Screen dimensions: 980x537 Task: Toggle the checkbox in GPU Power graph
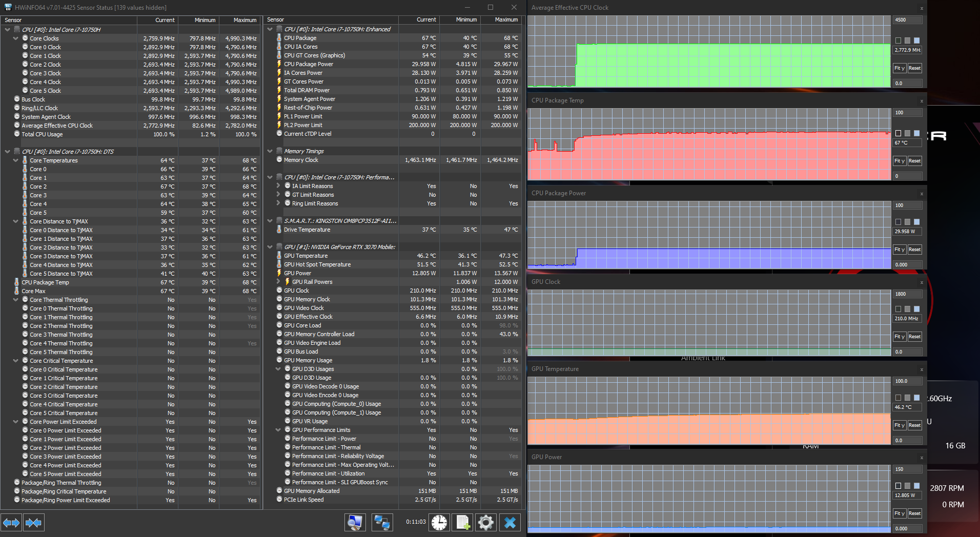point(898,485)
